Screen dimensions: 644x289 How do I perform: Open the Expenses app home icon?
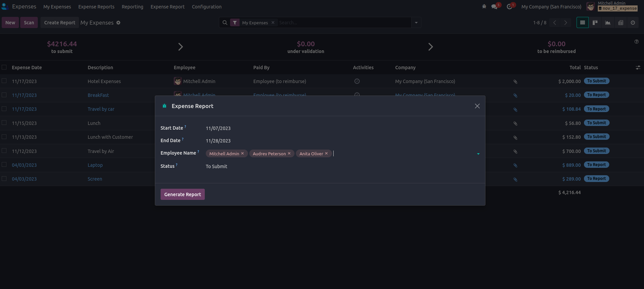(x=5, y=6)
